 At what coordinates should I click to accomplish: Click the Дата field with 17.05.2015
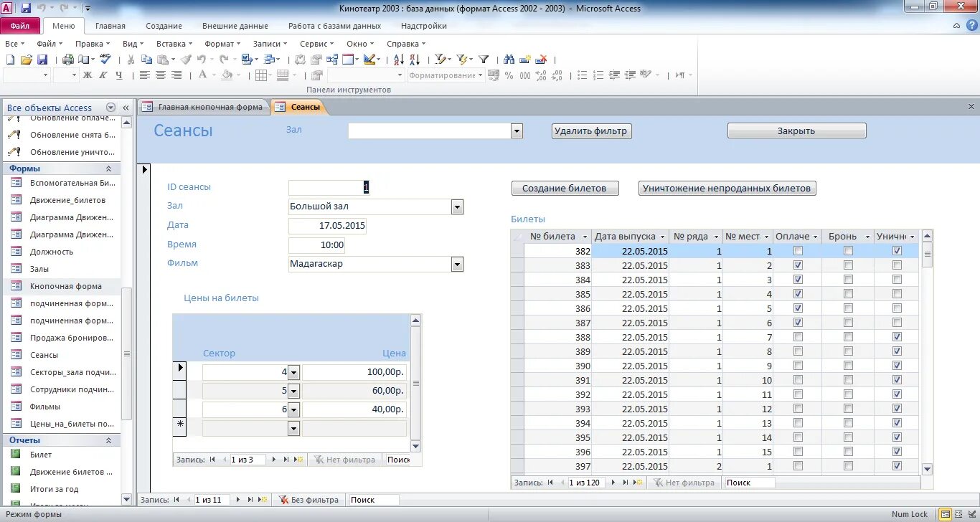click(327, 226)
